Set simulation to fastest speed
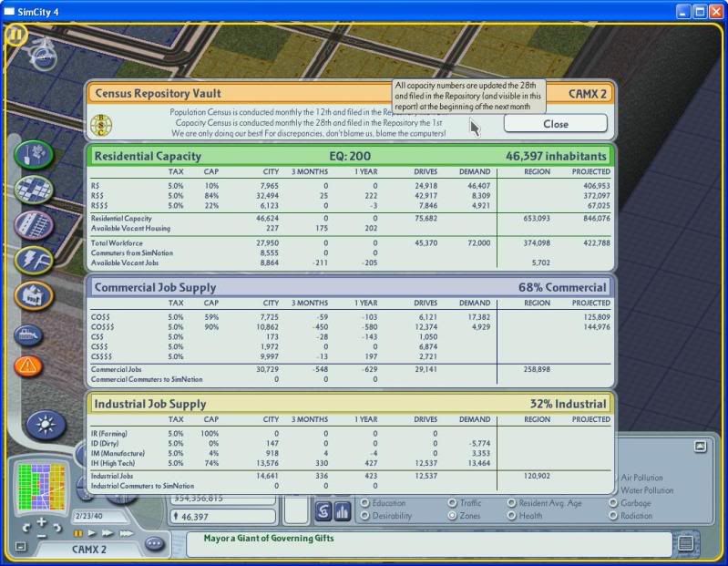Viewport: 728px width, 566px height. pyautogui.click(x=126, y=533)
